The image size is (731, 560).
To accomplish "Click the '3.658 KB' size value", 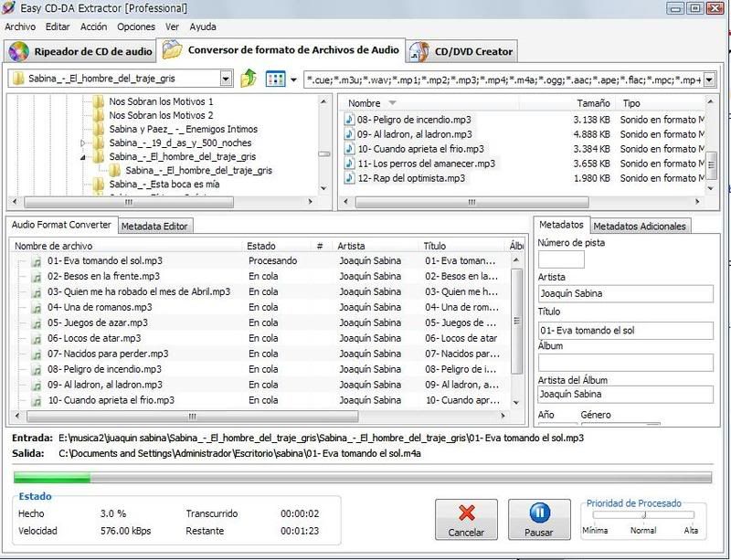I will coord(591,164).
